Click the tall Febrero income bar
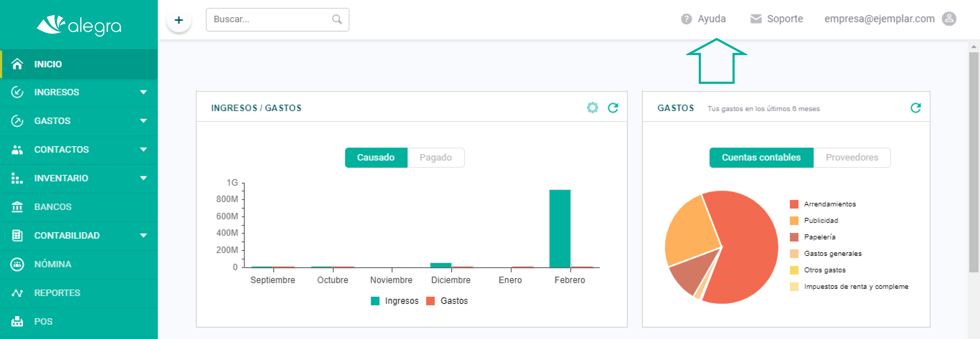 560,228
